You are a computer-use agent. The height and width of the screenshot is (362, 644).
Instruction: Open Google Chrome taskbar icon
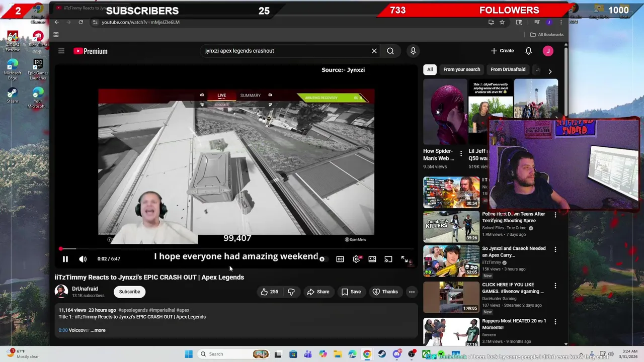pos(367,354)
